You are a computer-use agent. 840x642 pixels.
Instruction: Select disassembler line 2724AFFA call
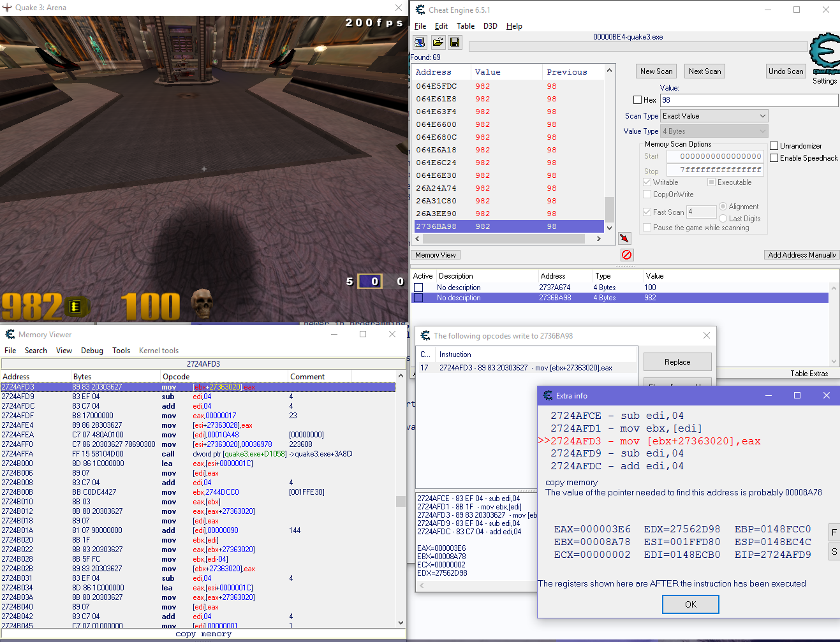(x=198, y=454)
